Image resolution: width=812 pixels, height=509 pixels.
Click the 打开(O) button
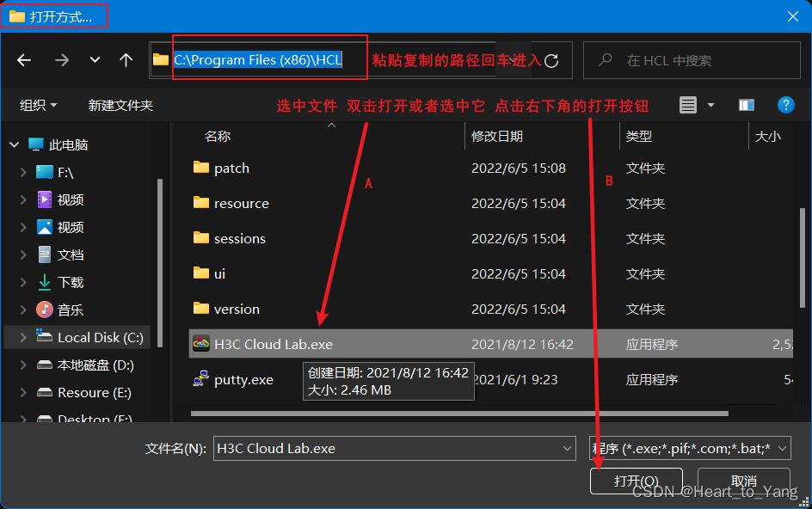coord(636,481)
